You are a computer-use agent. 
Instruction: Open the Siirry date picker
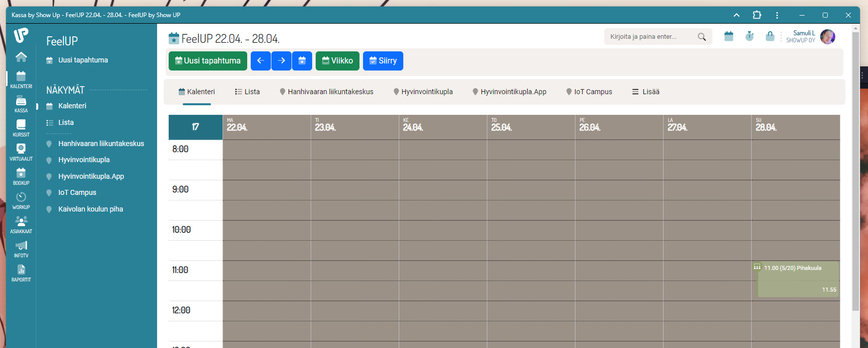(383, 61)
